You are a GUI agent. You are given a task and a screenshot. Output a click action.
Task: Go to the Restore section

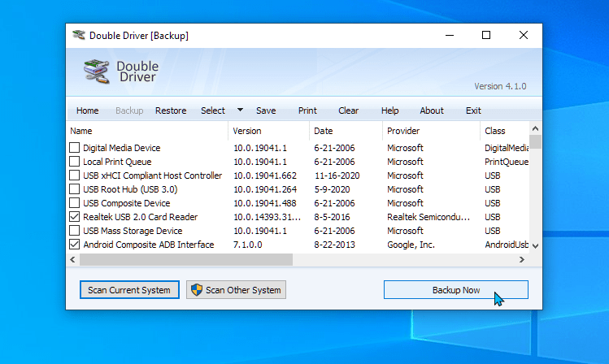171,110
